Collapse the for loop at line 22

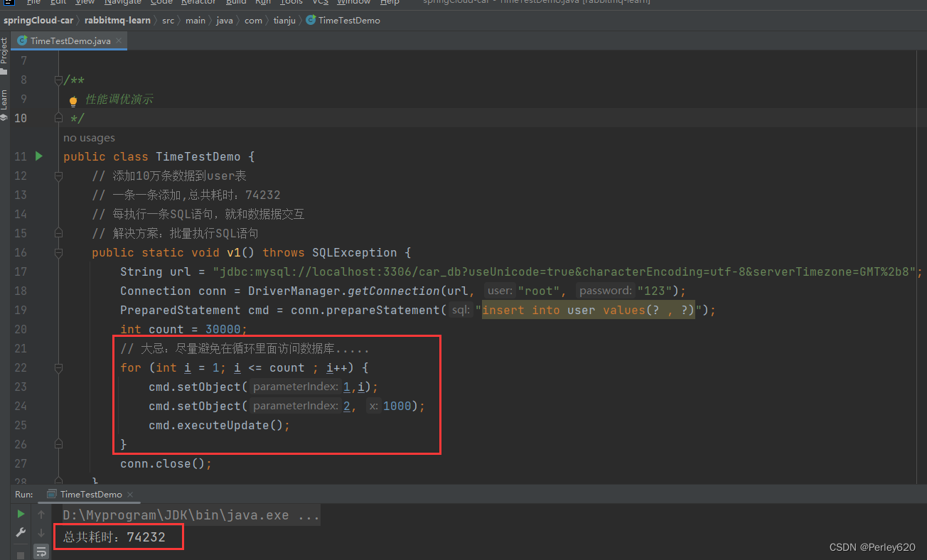coord(58,367)
